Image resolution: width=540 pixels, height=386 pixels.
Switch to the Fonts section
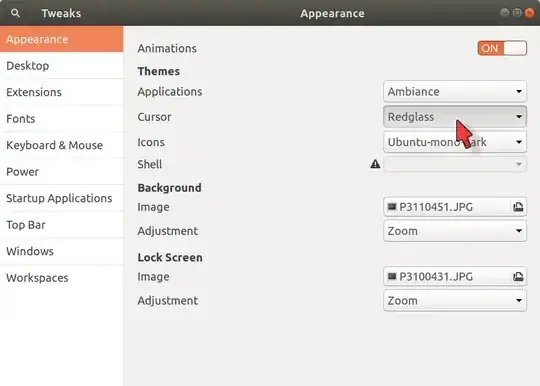pos(62,119)
